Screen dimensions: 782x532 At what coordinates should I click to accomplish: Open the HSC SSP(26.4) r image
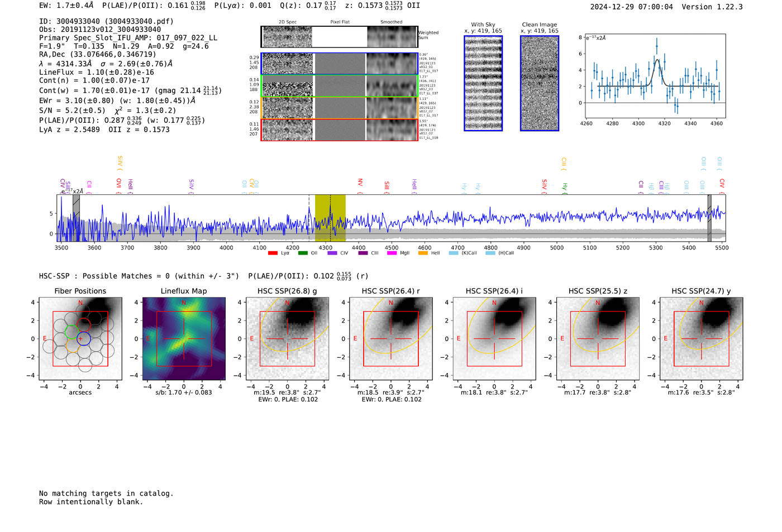(391, 339)
